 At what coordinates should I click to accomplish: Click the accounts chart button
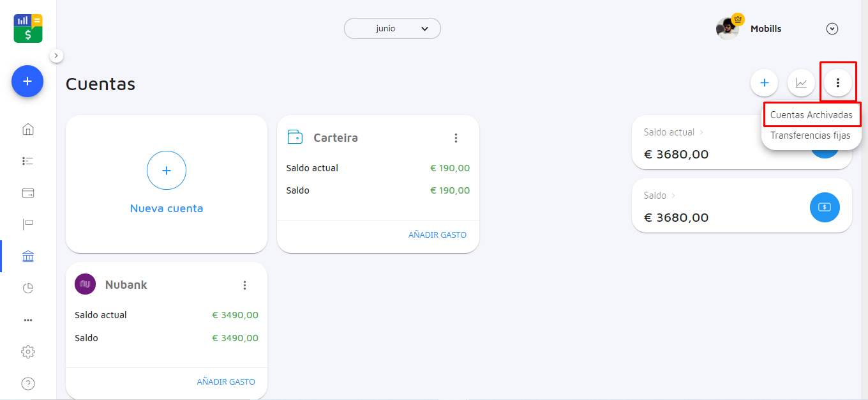801,82
